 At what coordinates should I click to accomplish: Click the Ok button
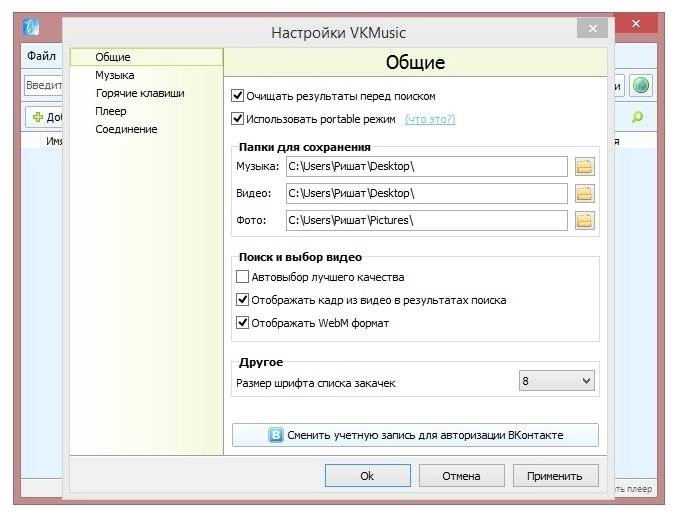click(368, 476)
